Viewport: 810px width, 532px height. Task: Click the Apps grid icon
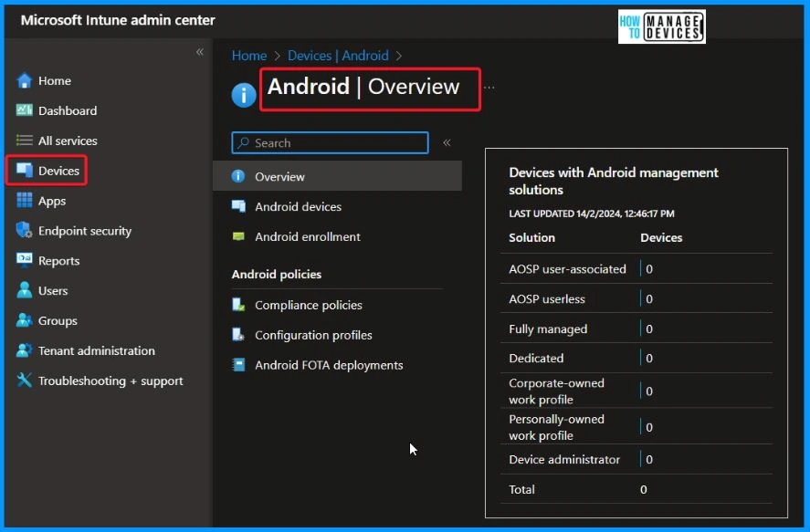25,200
